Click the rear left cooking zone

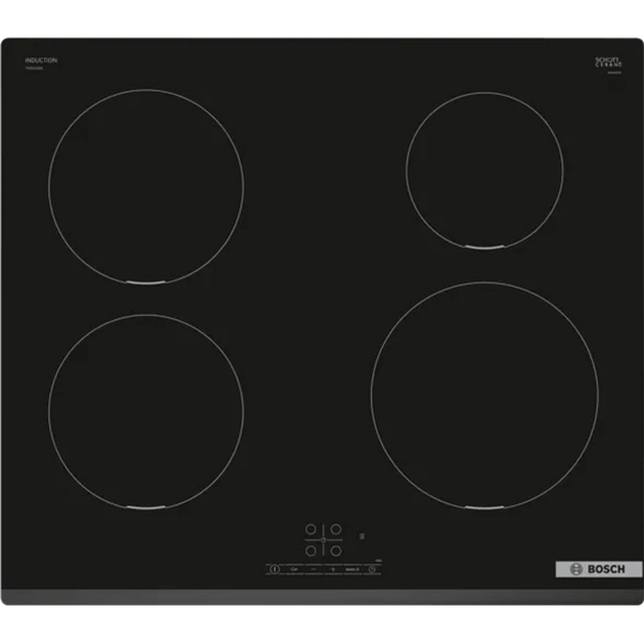[146, 187]
